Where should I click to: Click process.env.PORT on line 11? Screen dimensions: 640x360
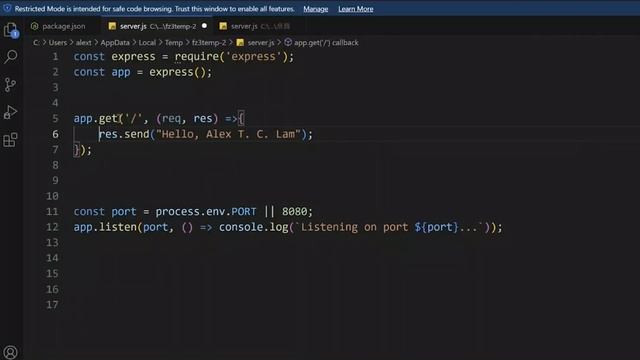pyautogui.click(x=206, y=211)
